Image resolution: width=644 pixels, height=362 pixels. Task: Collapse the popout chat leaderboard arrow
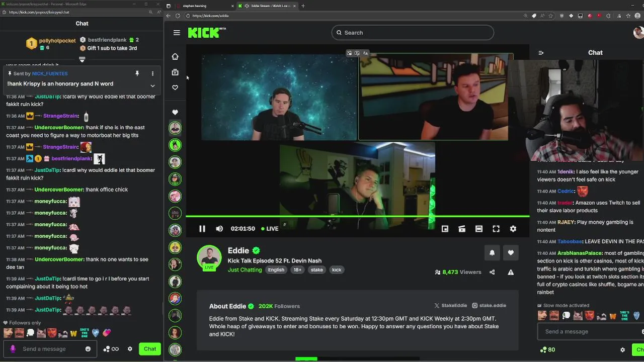point(82,59)
